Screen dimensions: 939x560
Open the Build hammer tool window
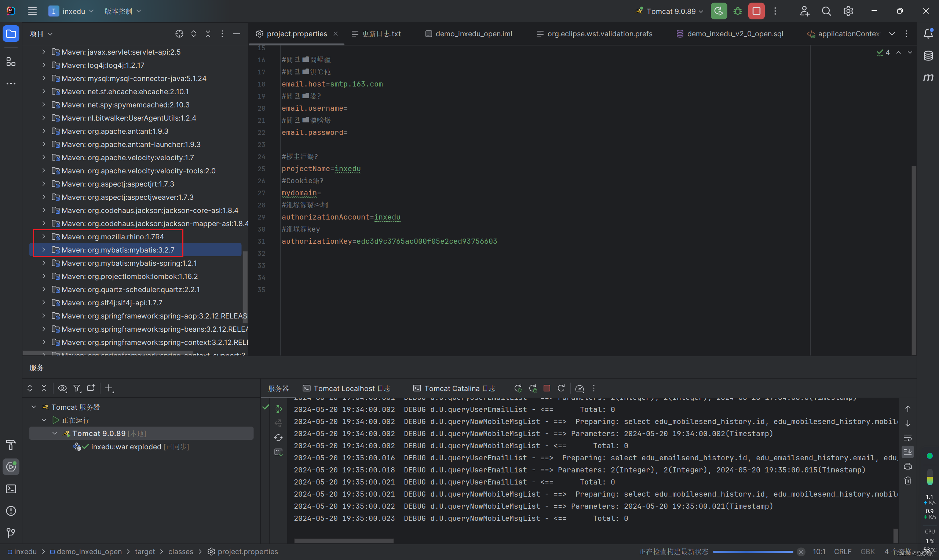[x=11, y=445]
